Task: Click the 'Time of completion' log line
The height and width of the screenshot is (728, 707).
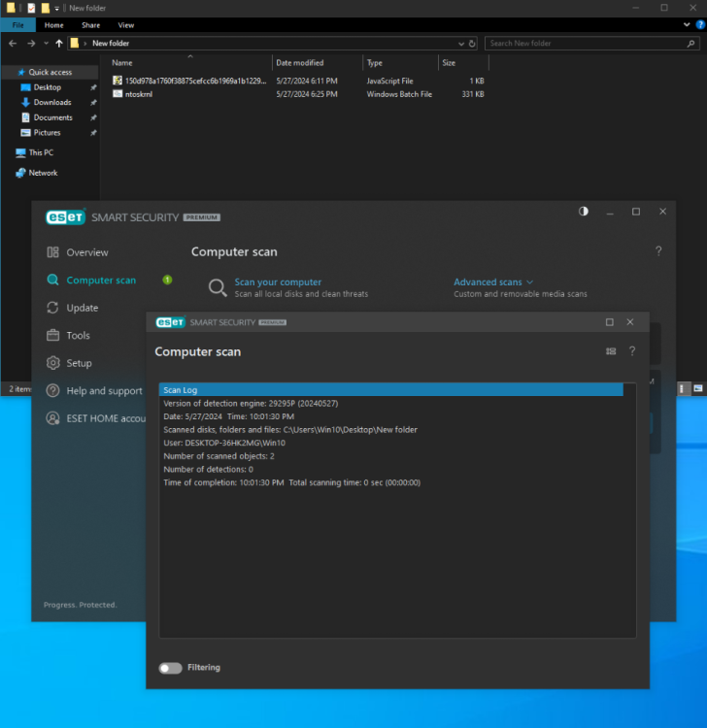Action: point(291,482)
